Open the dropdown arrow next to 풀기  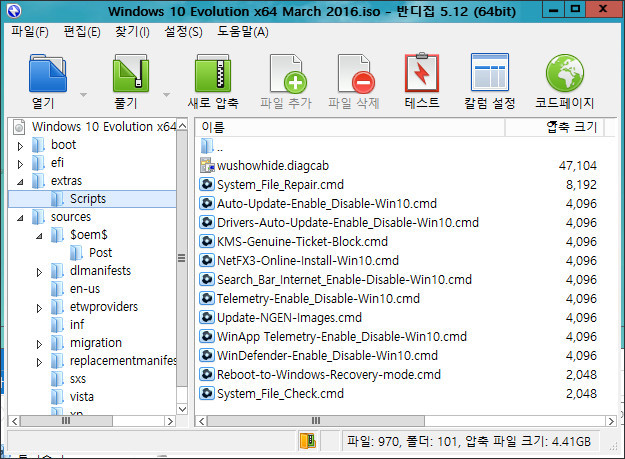click(167, 95)
